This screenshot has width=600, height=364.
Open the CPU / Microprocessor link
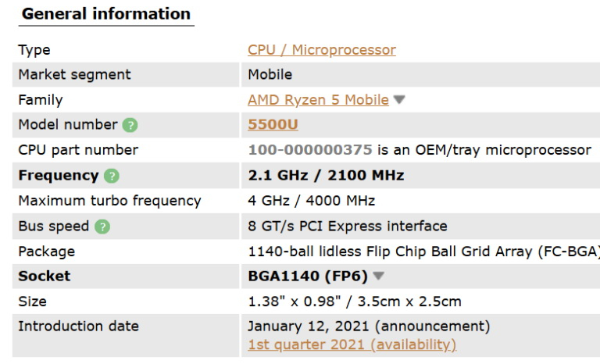coord(321,50)
